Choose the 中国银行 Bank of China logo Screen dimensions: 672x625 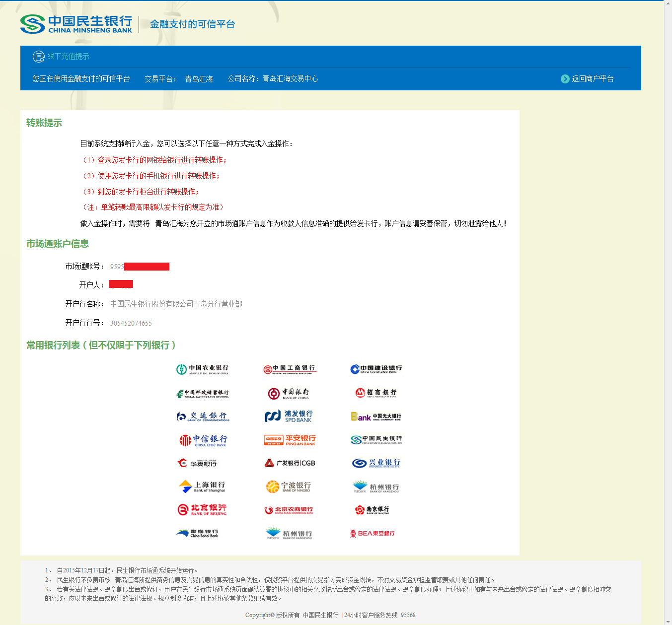(x=289, y=394)
